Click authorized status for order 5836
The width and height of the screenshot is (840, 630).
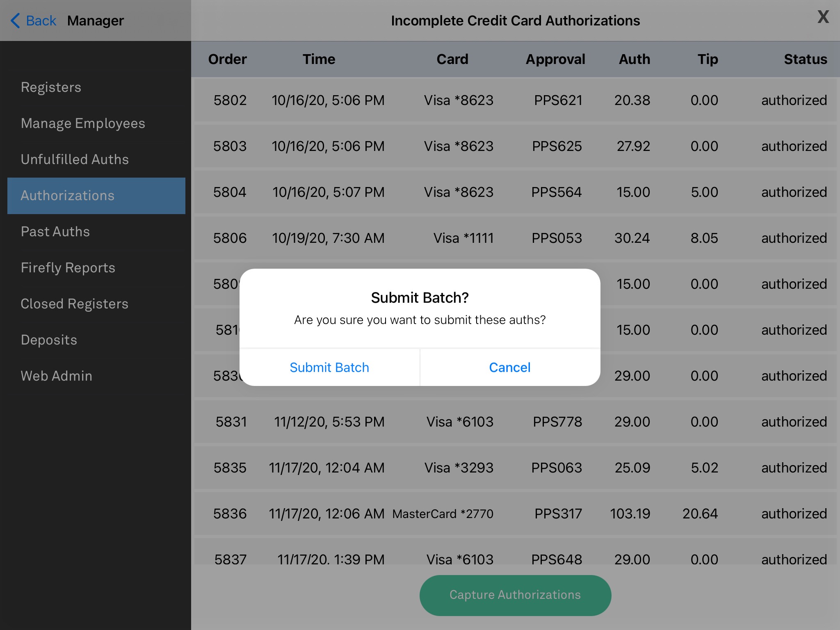(794, 514)
